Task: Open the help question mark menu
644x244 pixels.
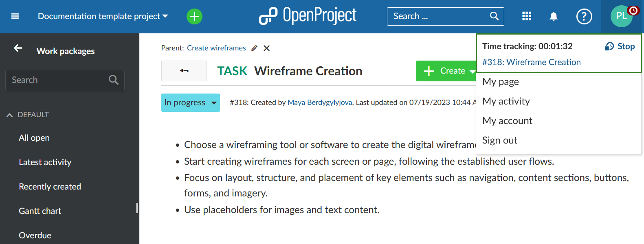Action: click(584, 16)
